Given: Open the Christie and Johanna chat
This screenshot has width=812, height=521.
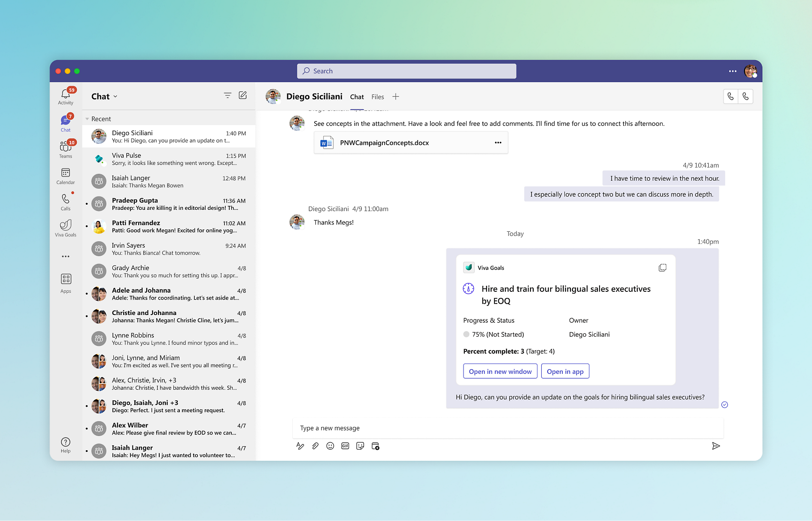Looking at the screenshot, I should pos(169,316).
